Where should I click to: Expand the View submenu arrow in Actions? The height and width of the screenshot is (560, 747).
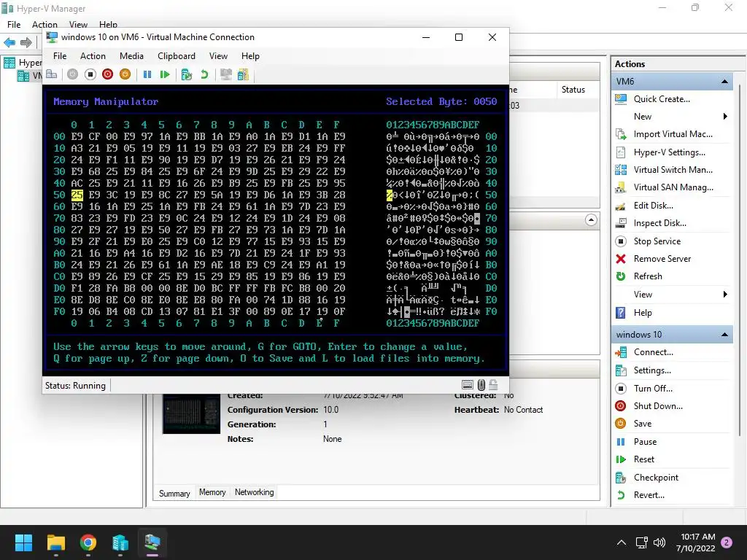point(725,295)
